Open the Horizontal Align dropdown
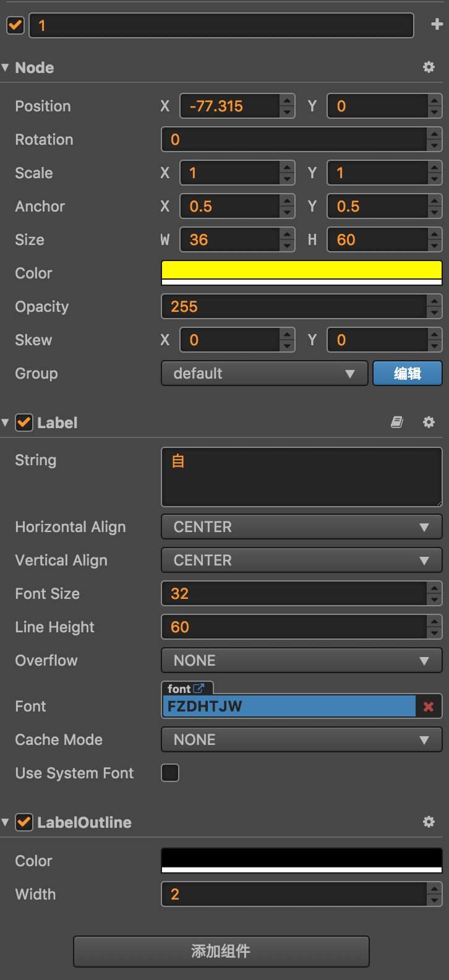Image resolution: width=449 pixels, height=980 pixels. [301, 527]
